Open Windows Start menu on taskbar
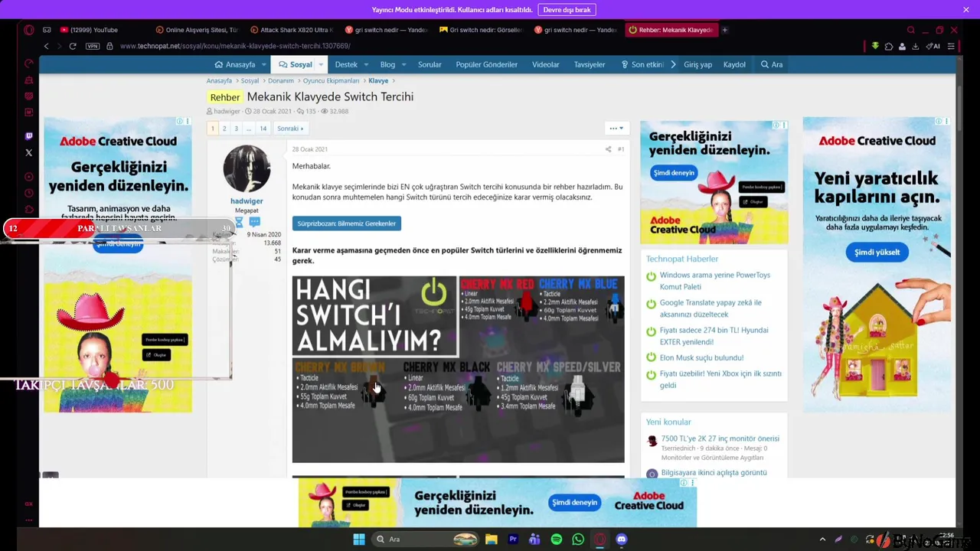This screenshot has width=980, height=551. [x=358, y=539]
